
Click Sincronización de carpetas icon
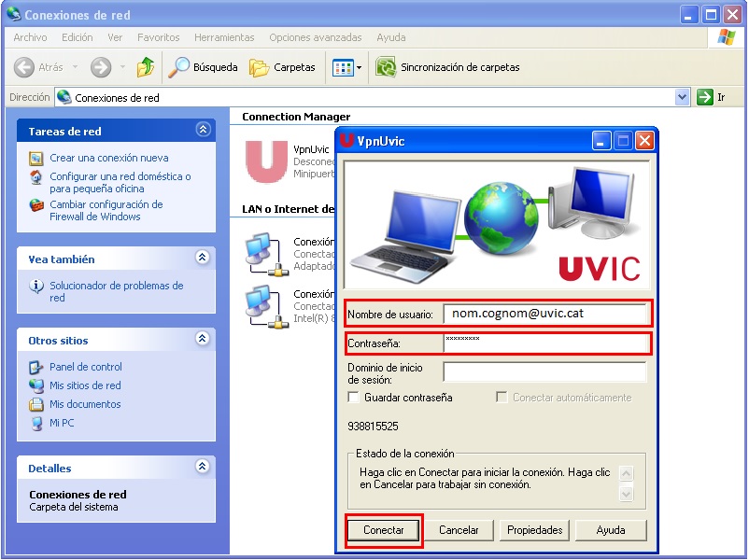tap(386, 67)
